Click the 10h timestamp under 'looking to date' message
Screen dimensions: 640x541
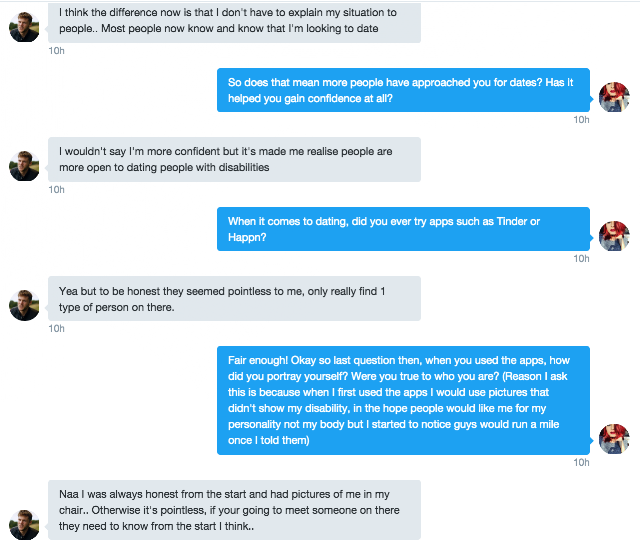[x=56, y=51]
